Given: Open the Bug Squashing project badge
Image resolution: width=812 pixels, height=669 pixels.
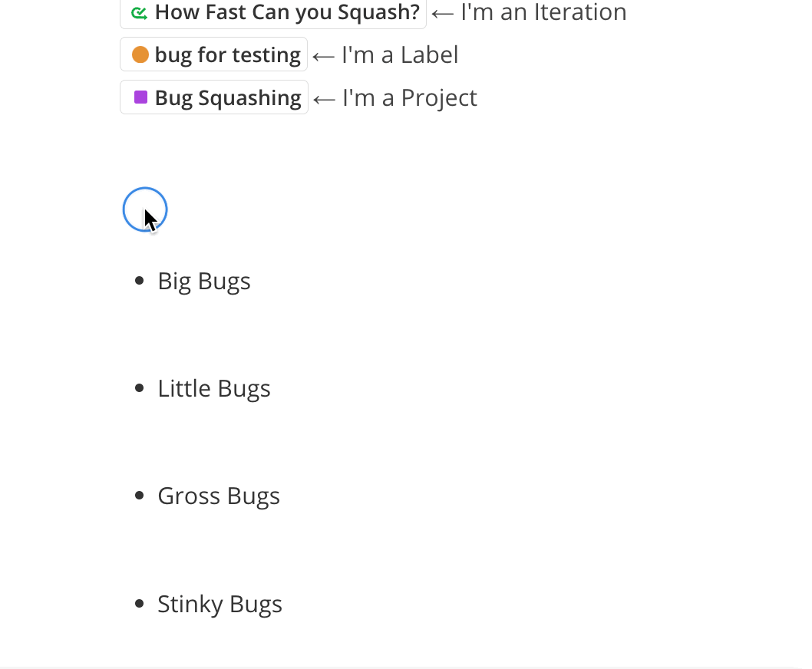Looking at the screenshot, I should click(x=214, y=97).
